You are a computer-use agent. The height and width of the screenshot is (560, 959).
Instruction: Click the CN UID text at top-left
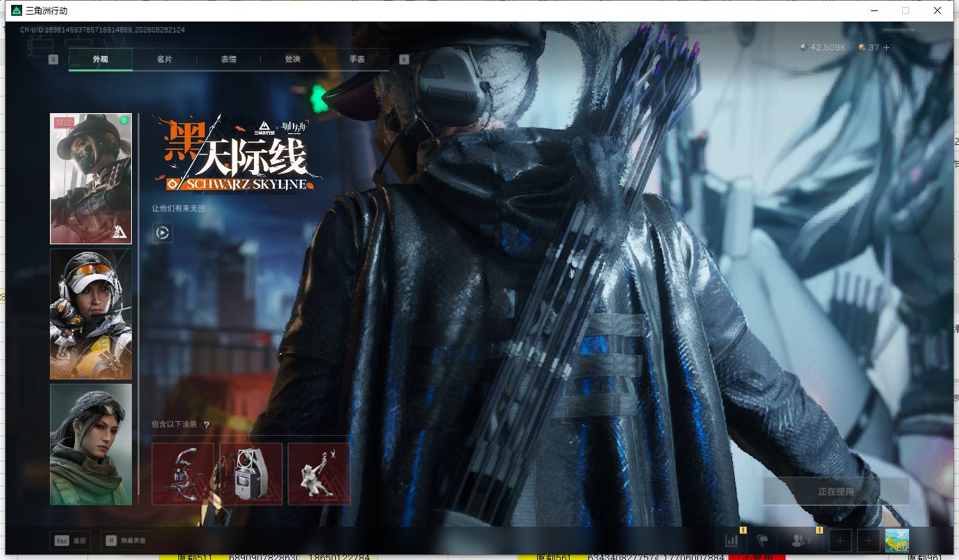(103, 30)
